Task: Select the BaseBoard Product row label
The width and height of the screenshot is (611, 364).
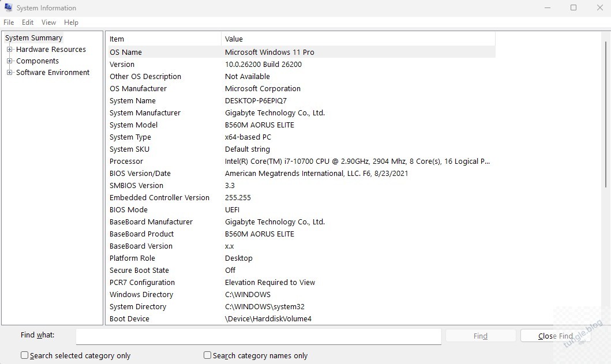Action: pos(141,234)
